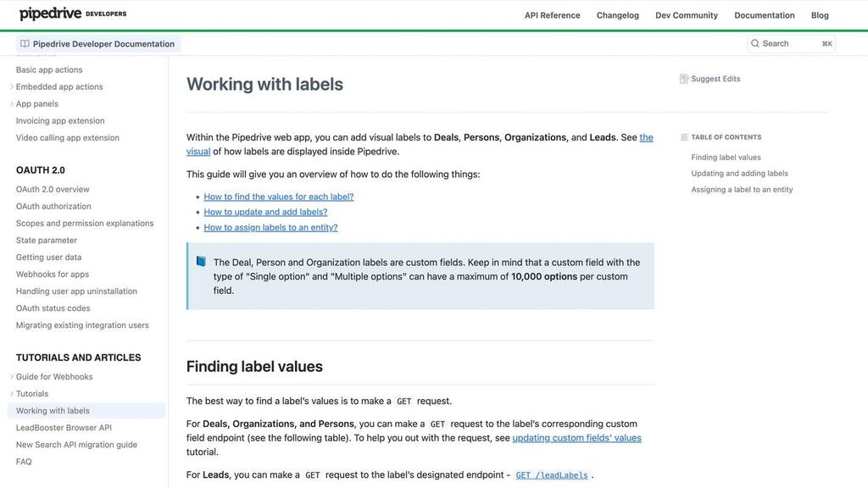Open Guide for Webhooks item
868x488 pixels.
(53, 377)
